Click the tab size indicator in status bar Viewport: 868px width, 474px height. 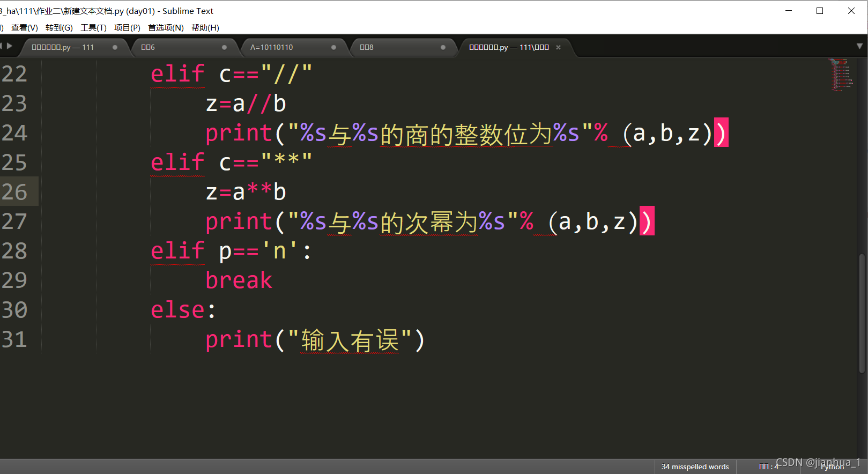[768, 467]
